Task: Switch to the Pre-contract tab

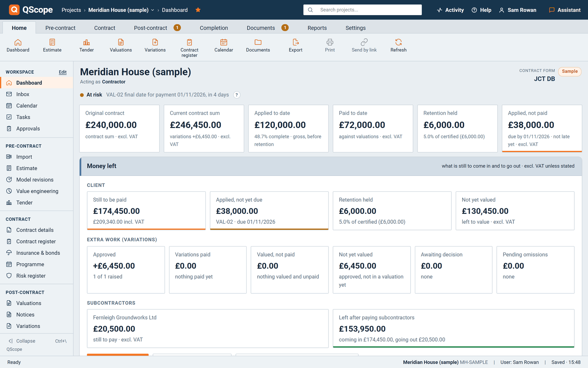Action: point(60,28)
